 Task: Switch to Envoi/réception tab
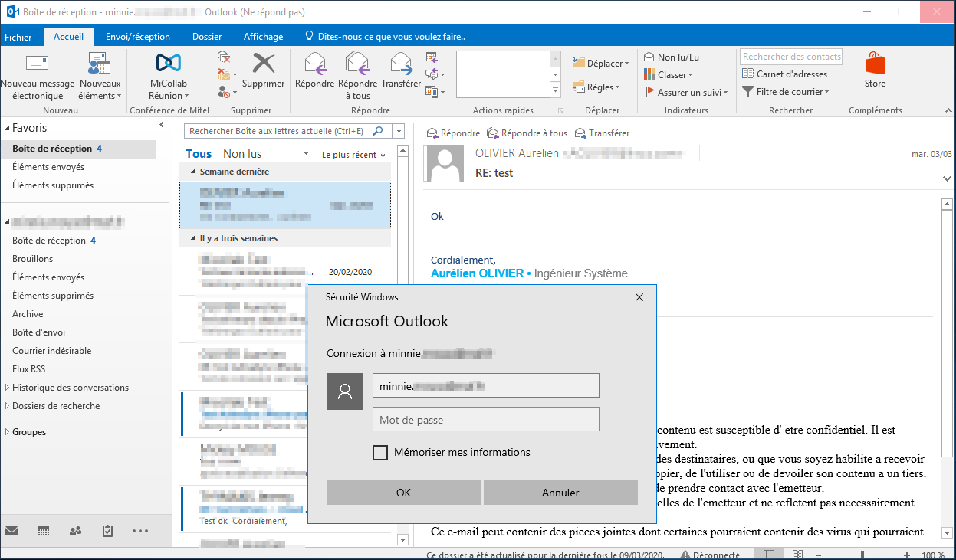(138, 37)
